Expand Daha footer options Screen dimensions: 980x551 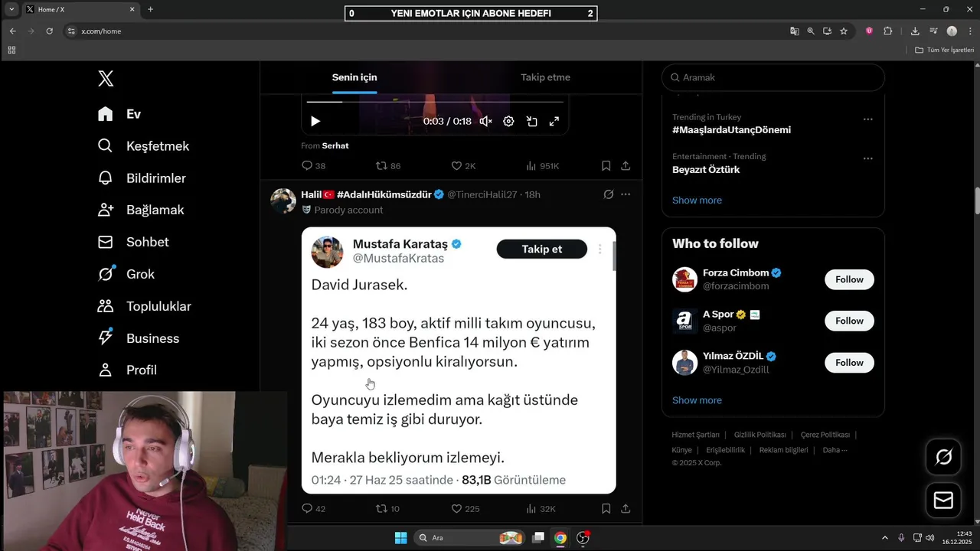click(835, 450)
